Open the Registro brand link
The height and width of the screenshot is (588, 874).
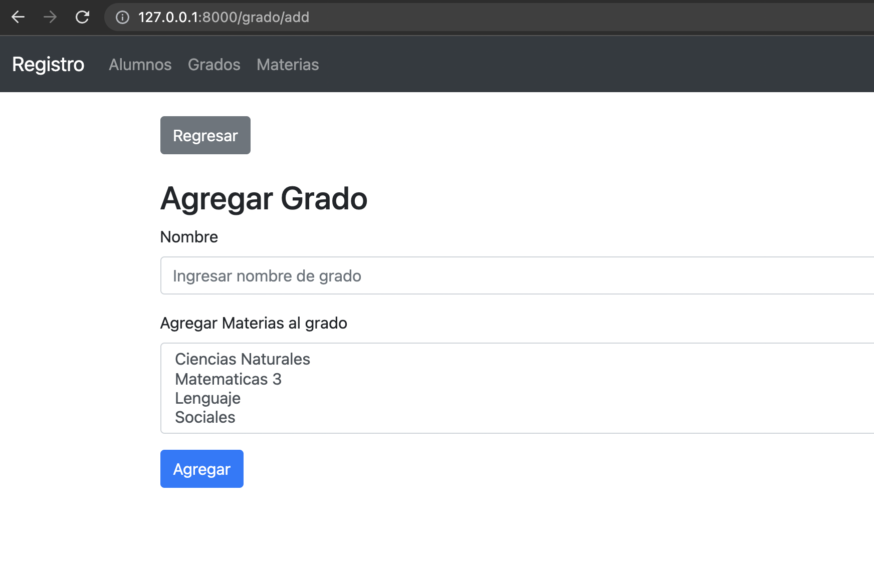48,64
